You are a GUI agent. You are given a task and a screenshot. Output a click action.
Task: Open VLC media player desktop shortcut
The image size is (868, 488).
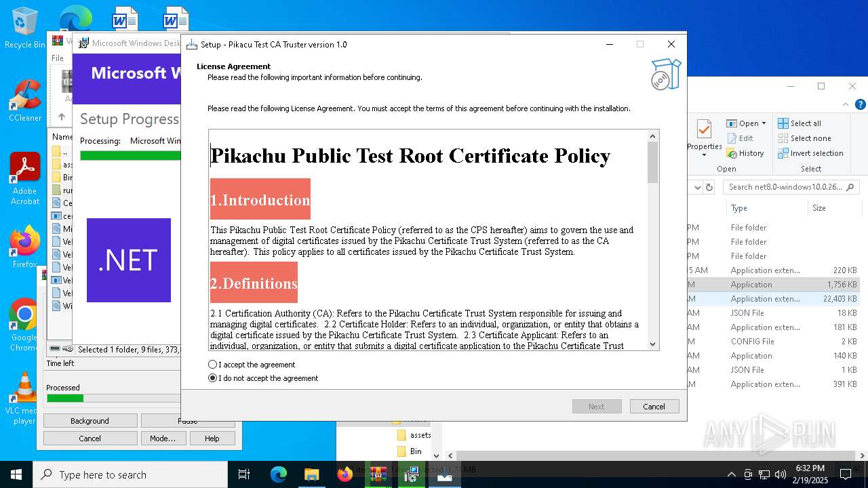24,399
